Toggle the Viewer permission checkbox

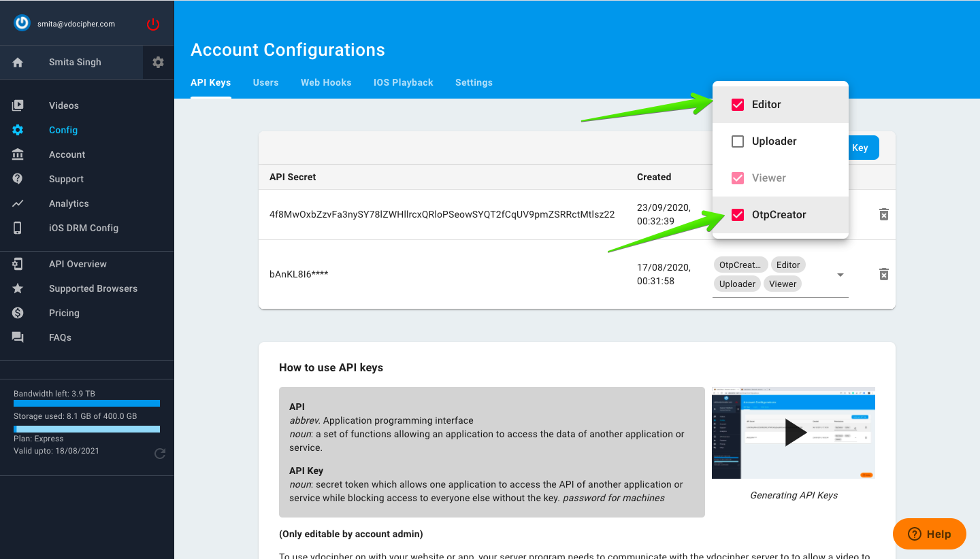coord(738,178)
